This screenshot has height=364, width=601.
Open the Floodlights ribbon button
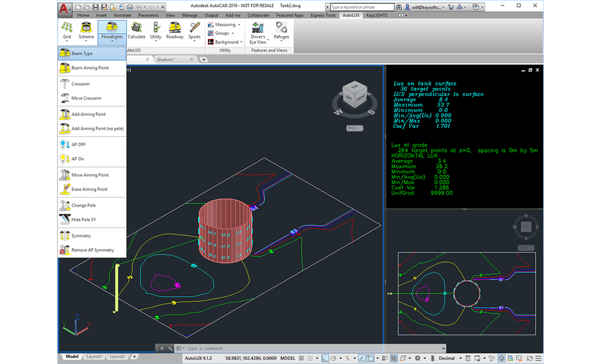pos(112,32)
